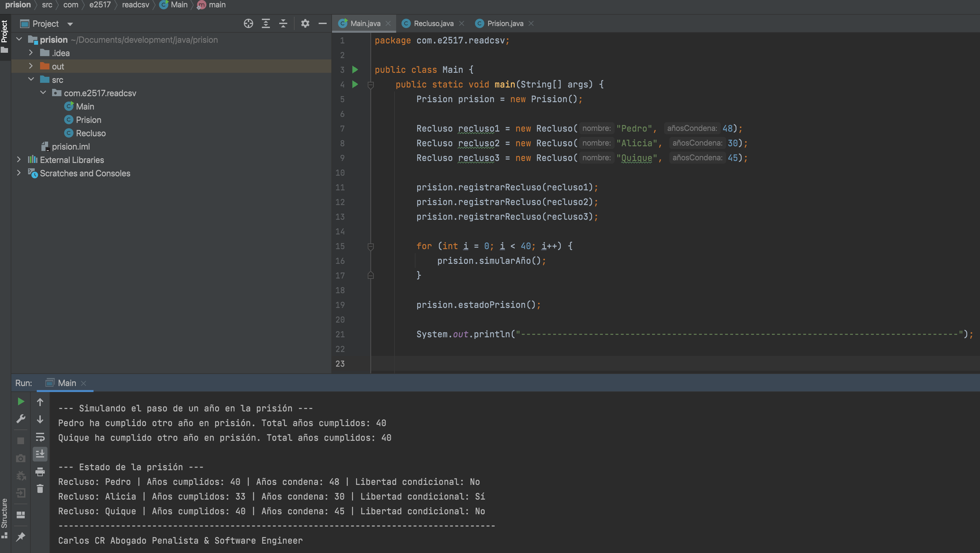Image resolution: width=980 pixels, height=553 pixels.
Task: Click the run gutter icon on line 4
Action: point(355,84)
